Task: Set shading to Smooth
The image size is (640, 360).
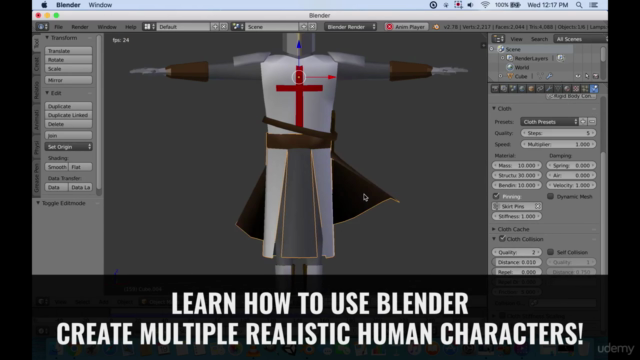Action: [57, 167]
